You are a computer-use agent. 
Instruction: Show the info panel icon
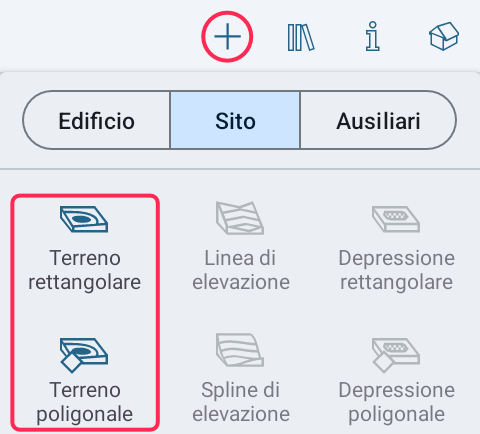(x=372, y=36)
